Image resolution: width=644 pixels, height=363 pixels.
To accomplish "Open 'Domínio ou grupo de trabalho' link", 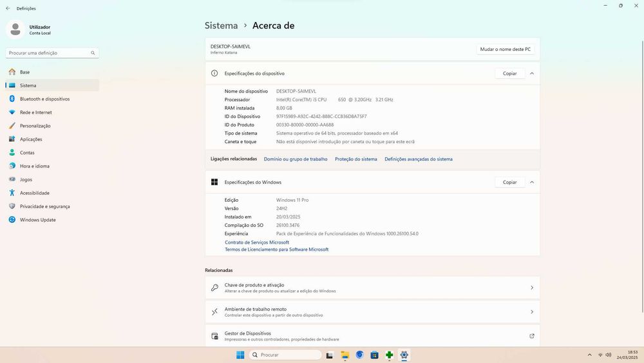I will [296, 159].
